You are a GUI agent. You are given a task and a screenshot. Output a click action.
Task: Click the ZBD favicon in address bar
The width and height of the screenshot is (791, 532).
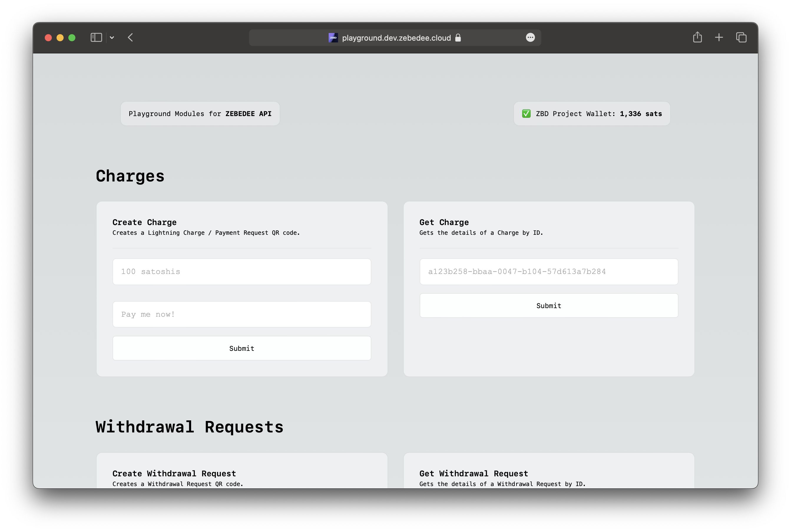pyautogui.click(x=333, y=38)
